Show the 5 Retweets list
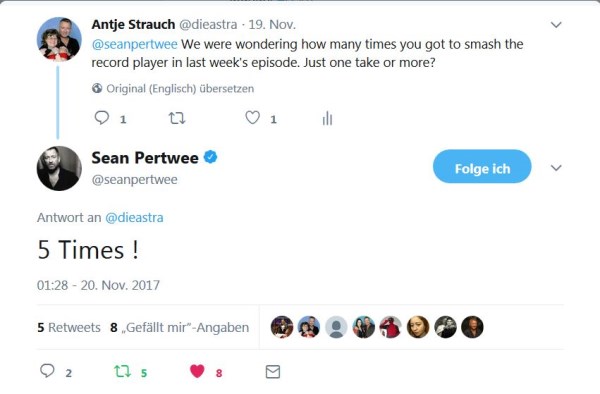600x394 pixels. tap(69, 327)
